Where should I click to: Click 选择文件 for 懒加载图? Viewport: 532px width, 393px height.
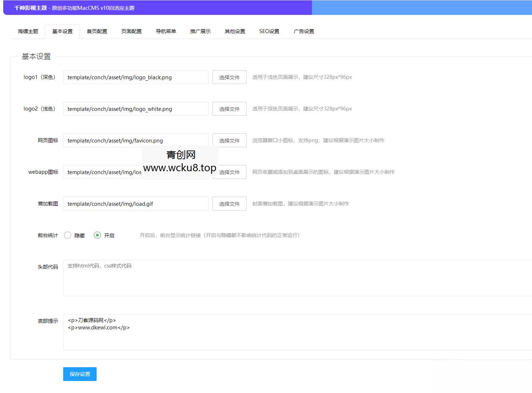pos(230,204)
